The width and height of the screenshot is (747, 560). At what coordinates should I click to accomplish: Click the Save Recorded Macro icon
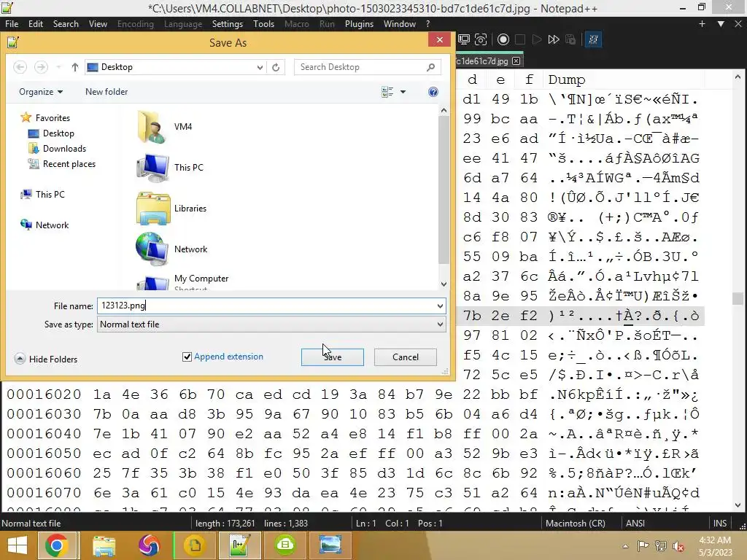[x=570, y=39]
